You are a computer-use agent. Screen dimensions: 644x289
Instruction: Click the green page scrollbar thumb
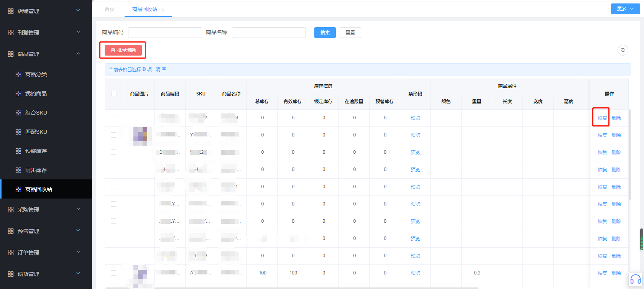pos(642,240)
